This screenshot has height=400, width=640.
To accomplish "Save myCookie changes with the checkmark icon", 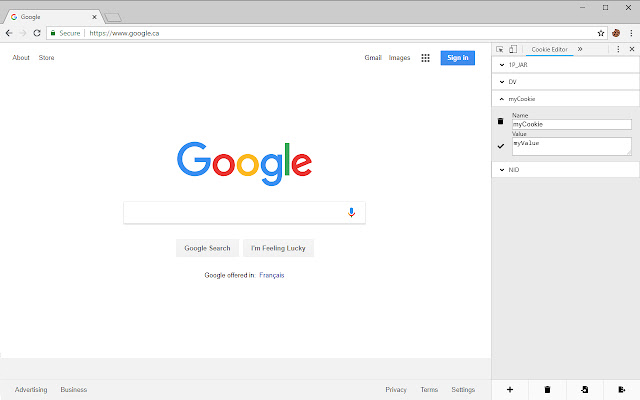I will (501, 146).
